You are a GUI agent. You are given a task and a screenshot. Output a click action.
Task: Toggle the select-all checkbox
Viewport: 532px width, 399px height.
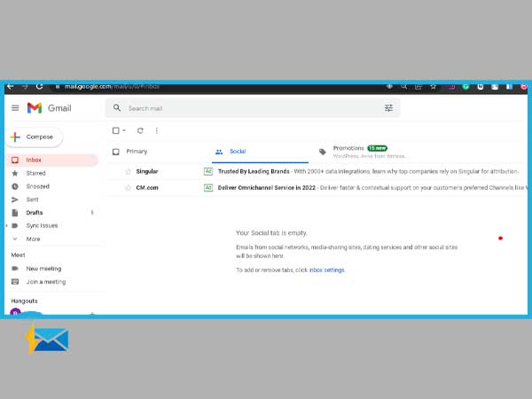(115, 130)
